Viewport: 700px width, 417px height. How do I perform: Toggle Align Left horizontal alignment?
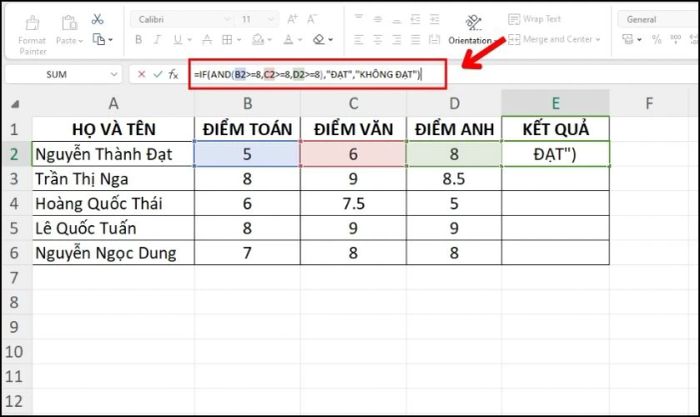[358, 40]
